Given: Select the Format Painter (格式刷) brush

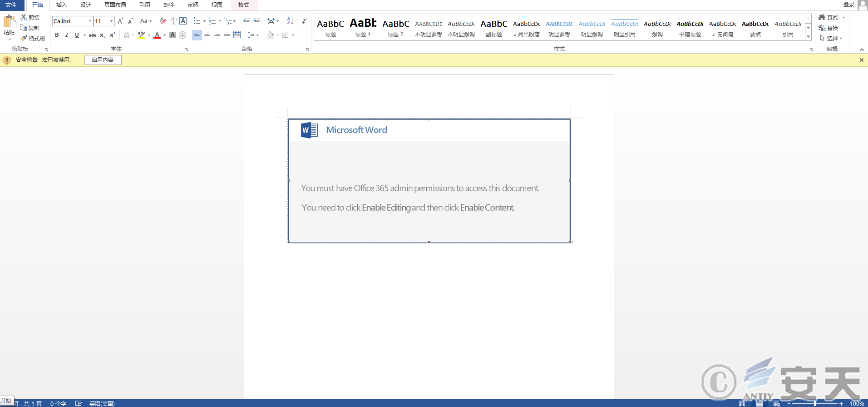Looking at the screenshot, I should (24, 38).
